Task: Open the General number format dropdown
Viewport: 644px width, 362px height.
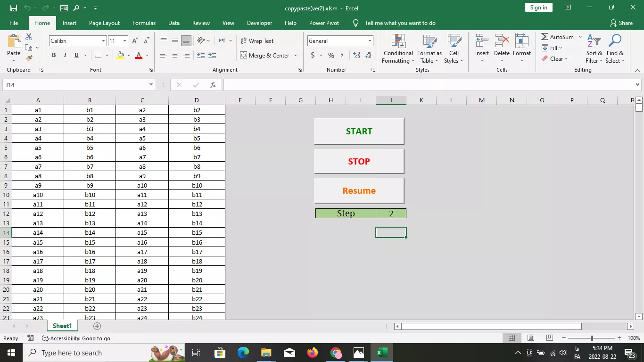Action: coord(370,41)
